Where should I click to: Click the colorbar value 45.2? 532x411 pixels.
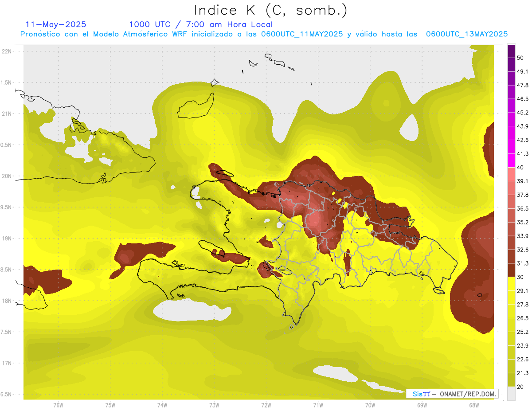click(523, 113)
